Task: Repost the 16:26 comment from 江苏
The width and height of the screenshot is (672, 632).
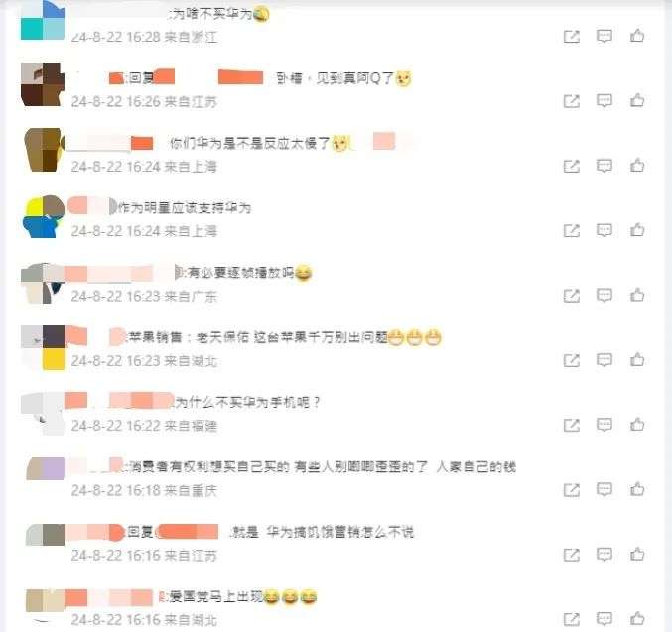Action: [572, 101]
